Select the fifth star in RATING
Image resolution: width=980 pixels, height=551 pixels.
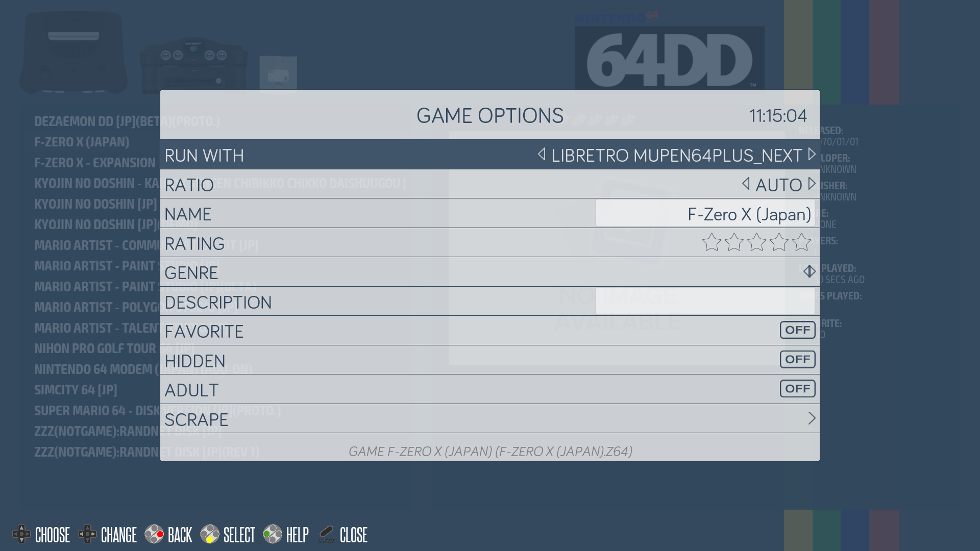click(802, 243)
